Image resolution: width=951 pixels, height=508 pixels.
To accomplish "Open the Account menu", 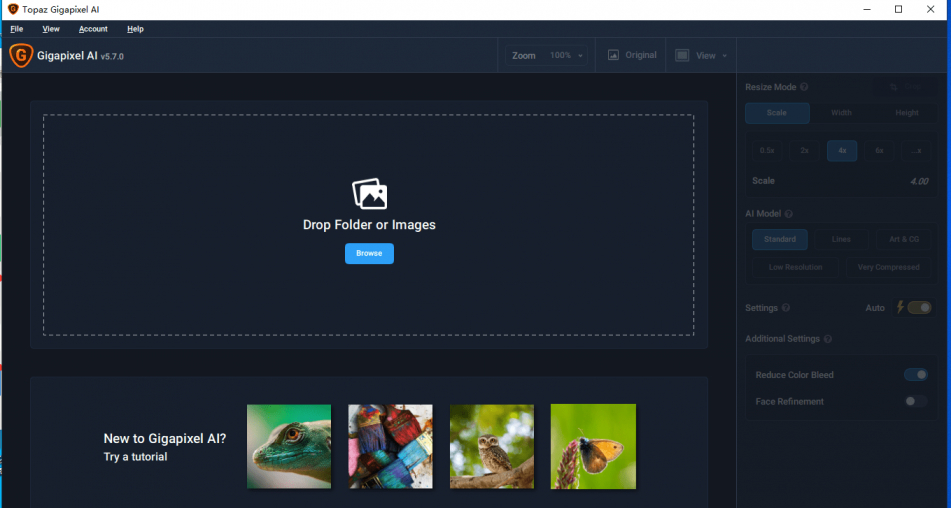I will click(93, 28).
